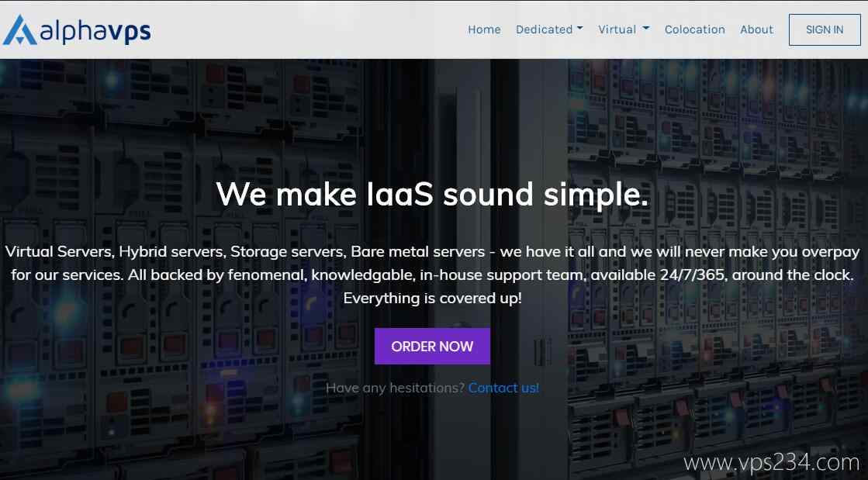Click the 'Everything is covered up!' sentence

(x=432, y=299)
